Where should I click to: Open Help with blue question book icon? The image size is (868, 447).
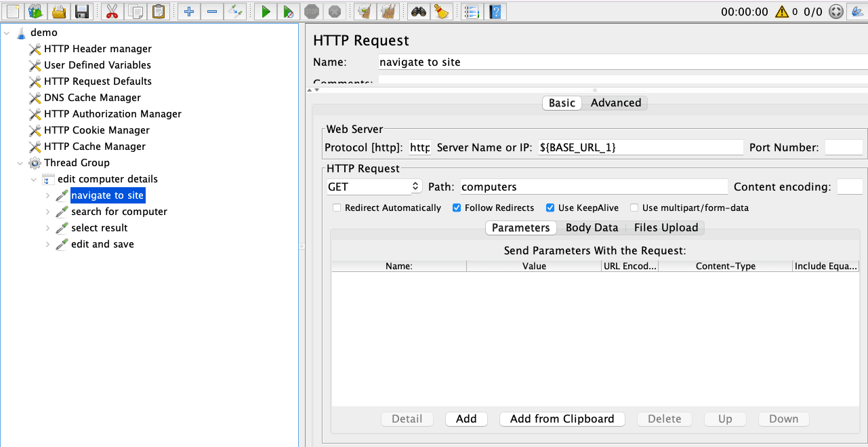pyautogui.click(x=495, y=11)
